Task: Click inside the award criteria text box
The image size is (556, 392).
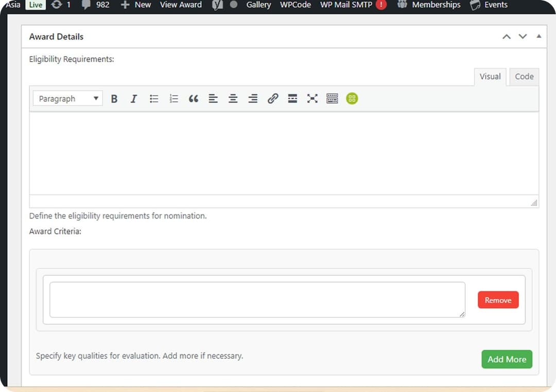Action: pos(256,298)
